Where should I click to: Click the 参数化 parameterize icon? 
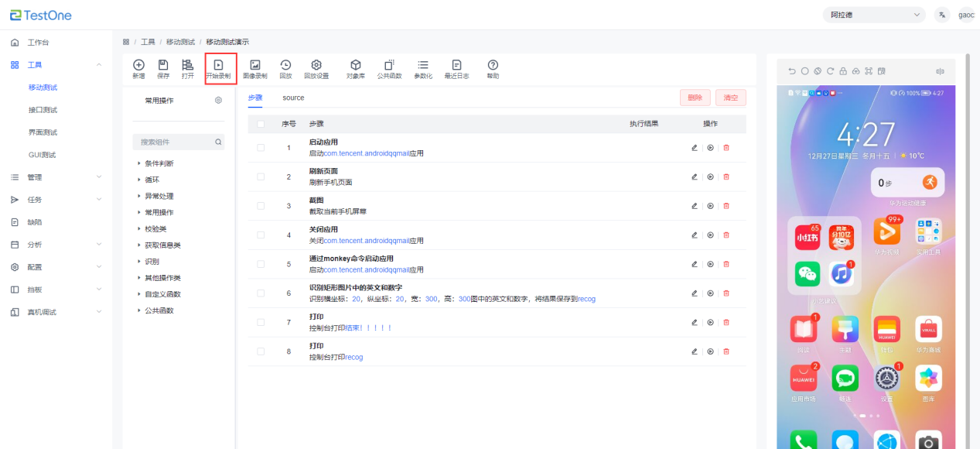[x=423, y=66]
